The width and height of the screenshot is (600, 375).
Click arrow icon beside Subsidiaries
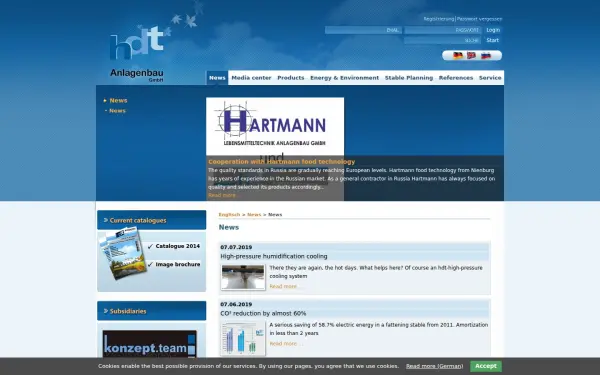(106, 311)
